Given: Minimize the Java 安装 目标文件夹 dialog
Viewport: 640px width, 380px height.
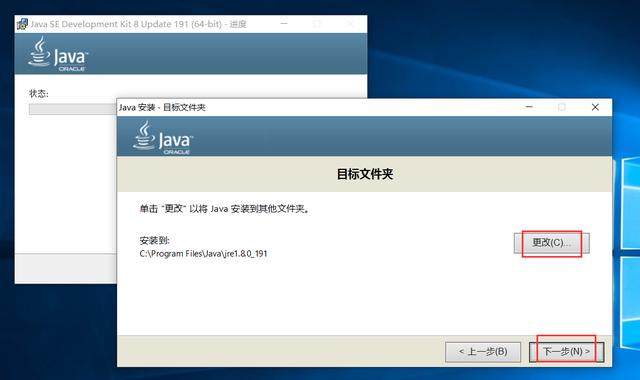Looking at the screenshot, I should [x=529, y=107].
